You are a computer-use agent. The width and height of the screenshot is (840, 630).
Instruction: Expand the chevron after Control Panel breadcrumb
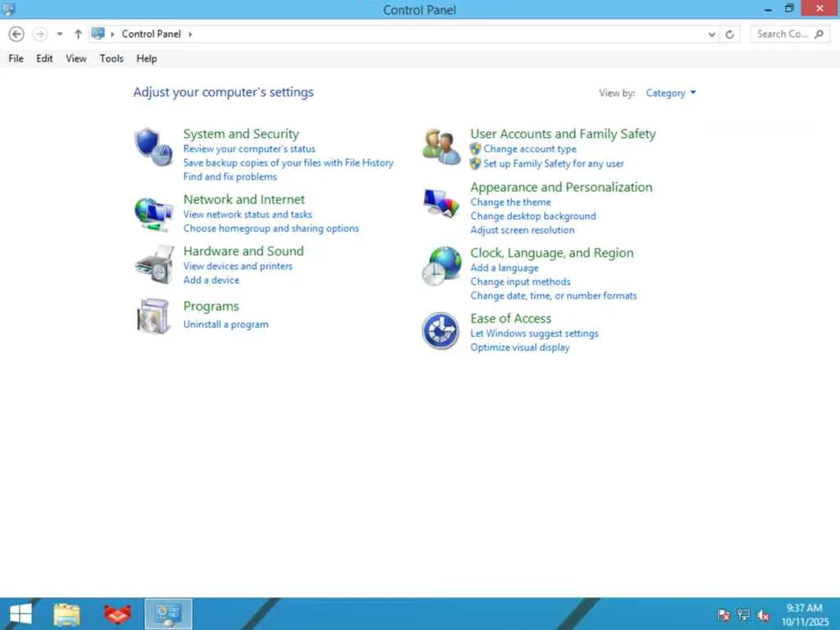190,34
